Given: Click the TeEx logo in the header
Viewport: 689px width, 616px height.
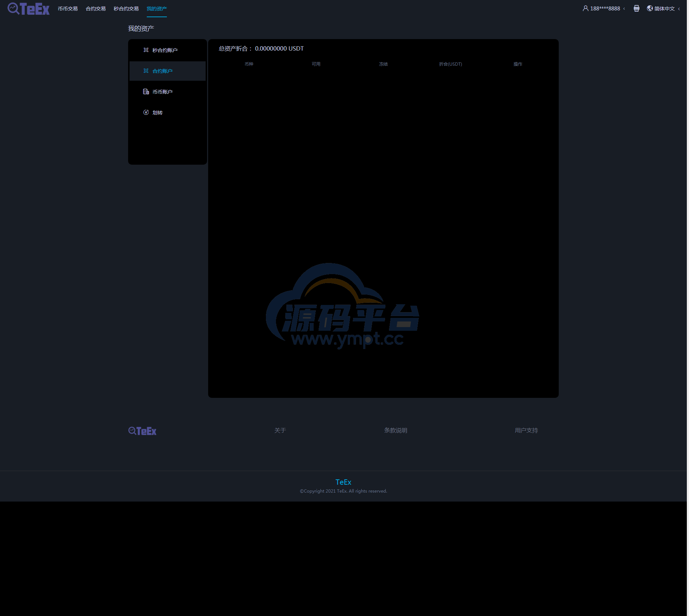Looking at the screenshot, I should [28, 9].
